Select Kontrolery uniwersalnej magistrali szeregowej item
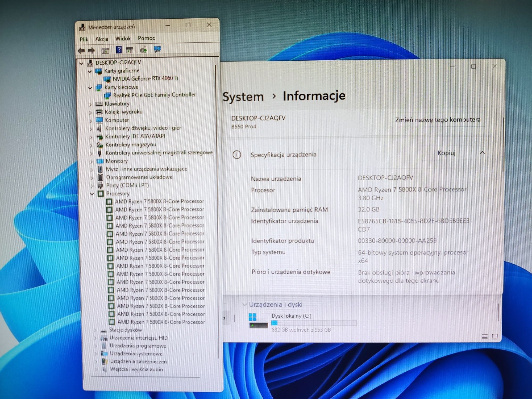 point(159,153)
